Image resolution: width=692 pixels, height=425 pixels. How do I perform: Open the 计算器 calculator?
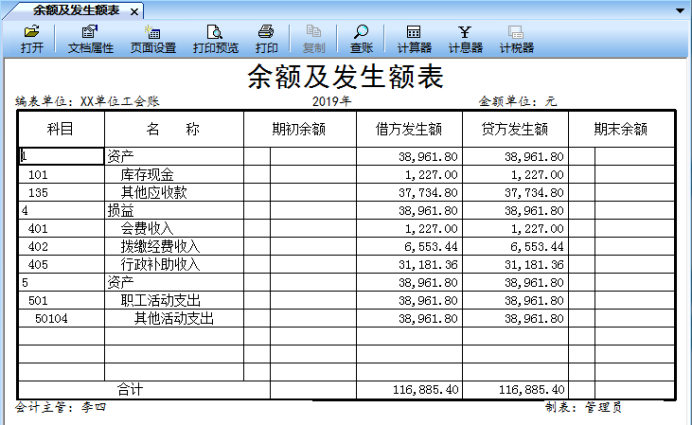point(413,39)
